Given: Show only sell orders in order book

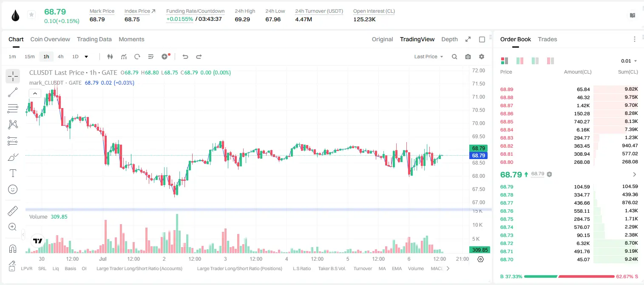Looking at the screenshot, I should click(x=550, y=61).
